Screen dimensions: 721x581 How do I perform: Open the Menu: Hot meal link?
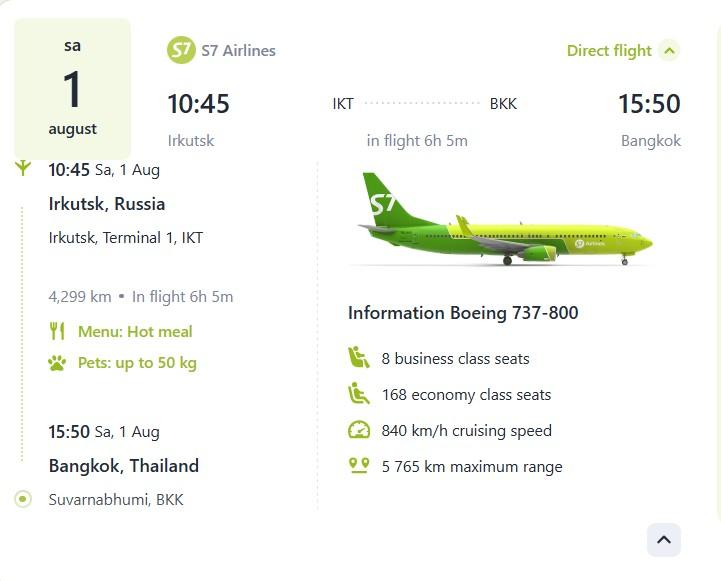(x=135, y=331)
